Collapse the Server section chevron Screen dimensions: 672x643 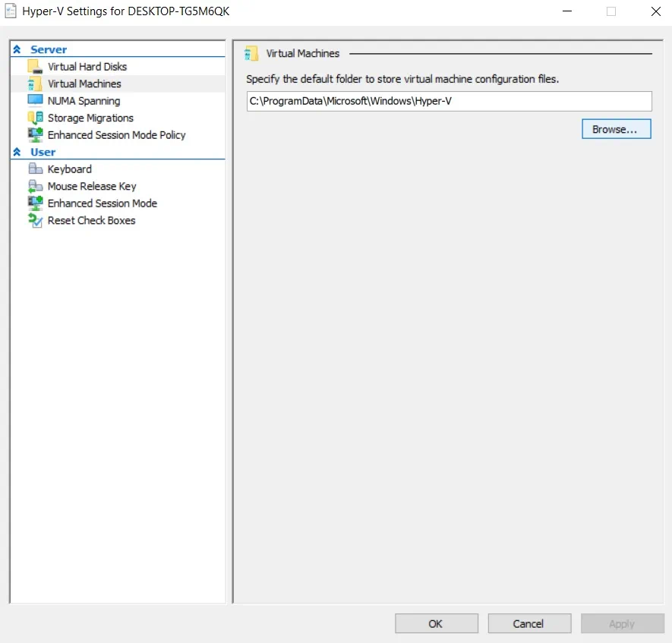click(17, 49)
